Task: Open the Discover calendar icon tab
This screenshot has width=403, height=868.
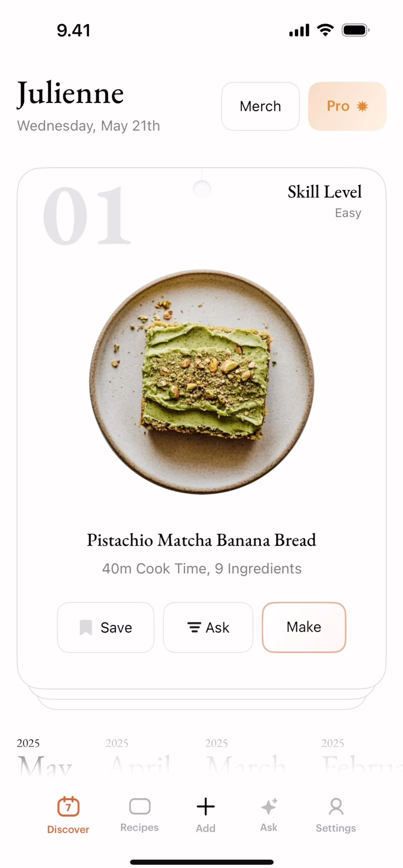Action: pos(68,807)
